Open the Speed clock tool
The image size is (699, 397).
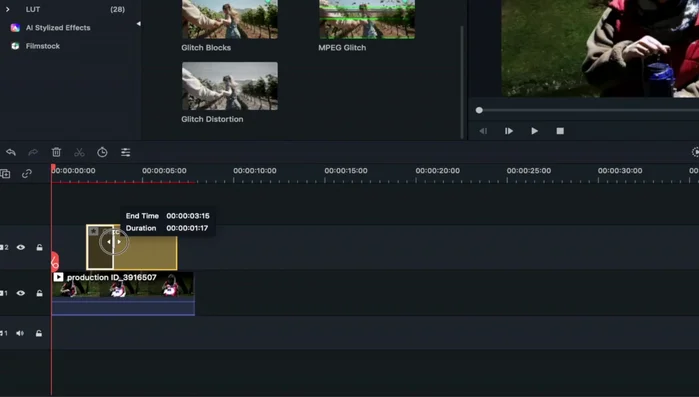pos(102,152)
